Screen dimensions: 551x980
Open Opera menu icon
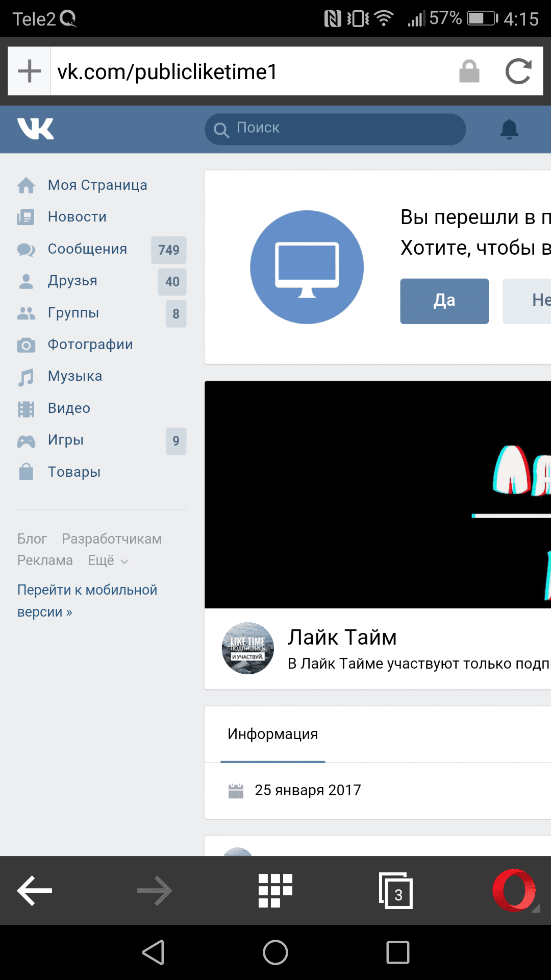[x=514, y=890]
